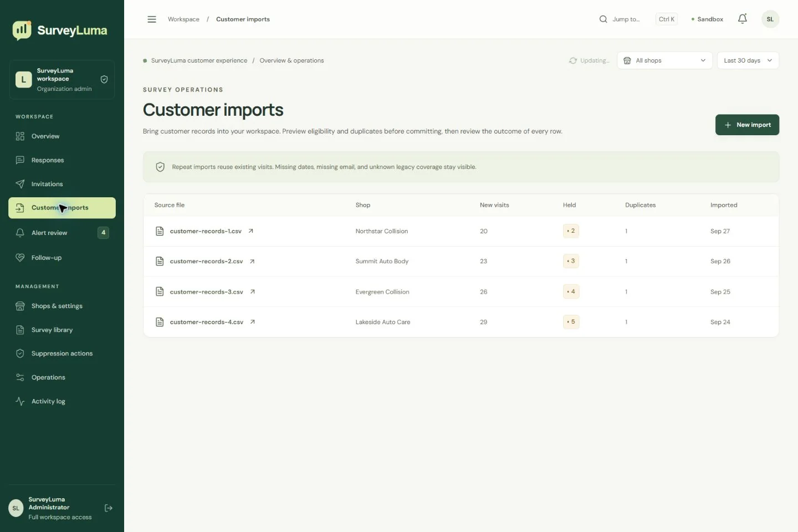Click Overview & operations breadcrumb

291,60
